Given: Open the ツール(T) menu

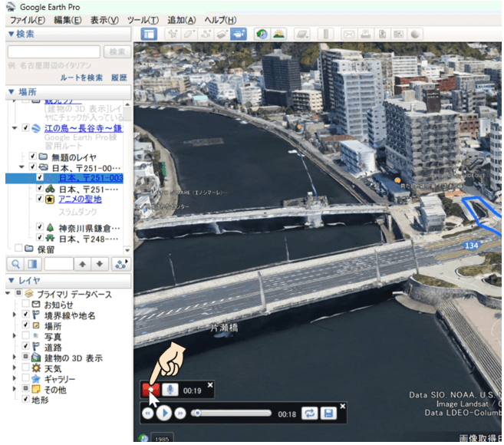Looking at the screenshot, I should pyautogui.click(x=143, y=19).
